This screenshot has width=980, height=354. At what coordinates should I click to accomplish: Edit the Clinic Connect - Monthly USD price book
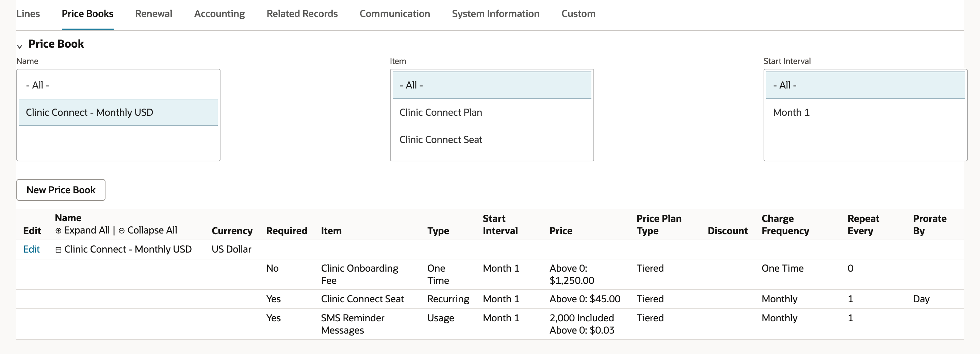tap(31, 249)
